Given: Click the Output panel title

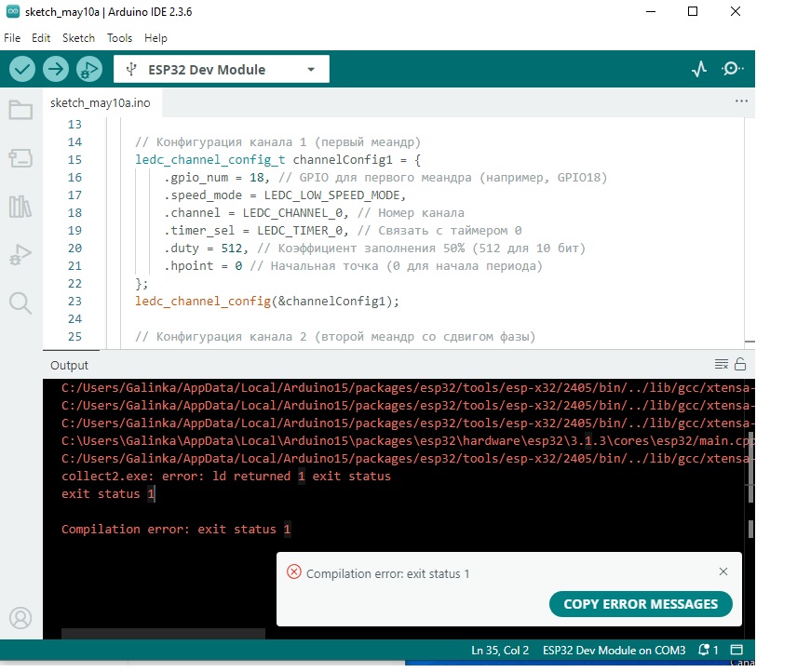Looking at the screenshot, I should tap(69, 365).
